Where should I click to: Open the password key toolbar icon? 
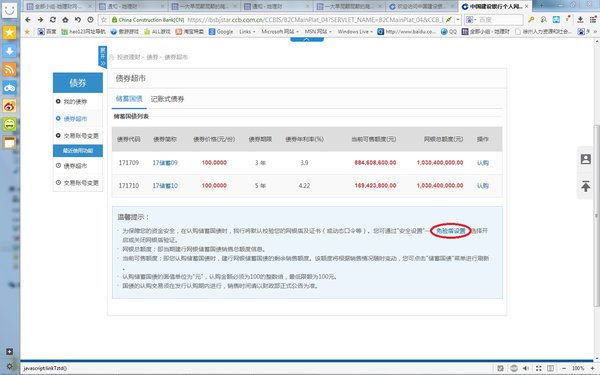point(531,20)
